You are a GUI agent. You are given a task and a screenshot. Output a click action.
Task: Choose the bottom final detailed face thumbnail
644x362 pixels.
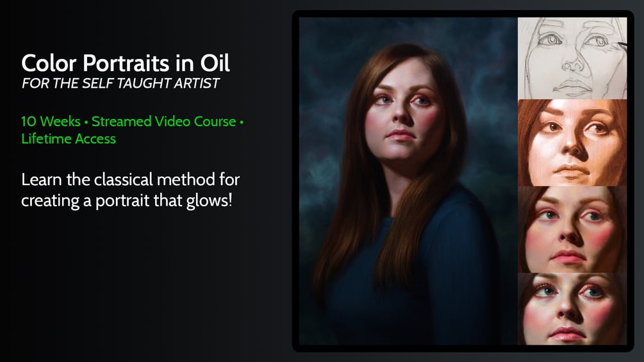pyautogui.click(x=572, y=309)
